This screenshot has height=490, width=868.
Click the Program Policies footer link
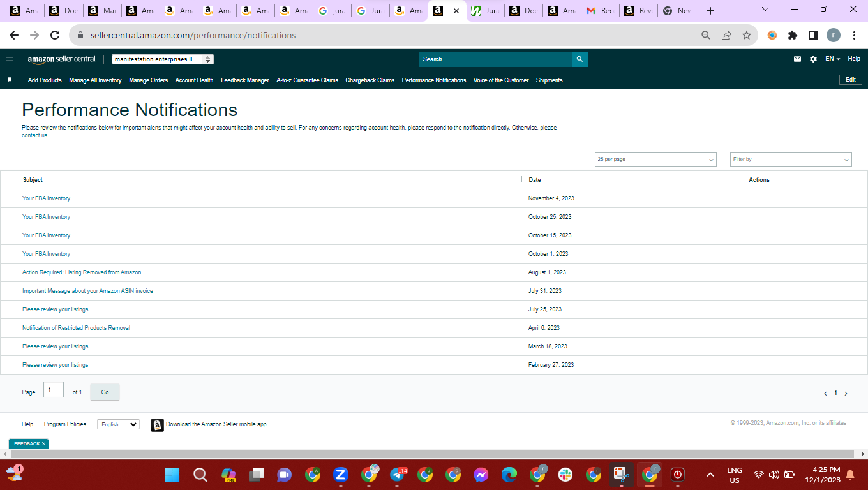coord(65,424)
